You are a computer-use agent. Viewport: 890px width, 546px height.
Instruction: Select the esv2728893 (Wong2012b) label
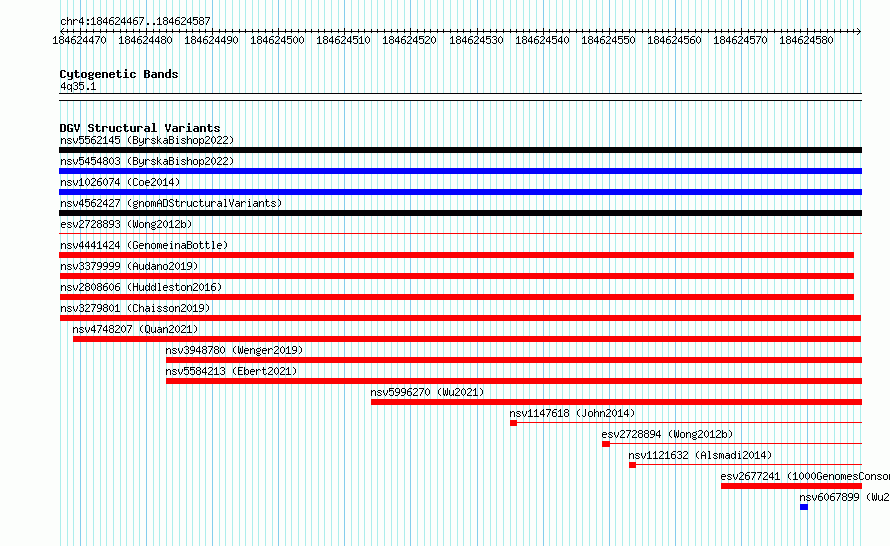[126, 224]
